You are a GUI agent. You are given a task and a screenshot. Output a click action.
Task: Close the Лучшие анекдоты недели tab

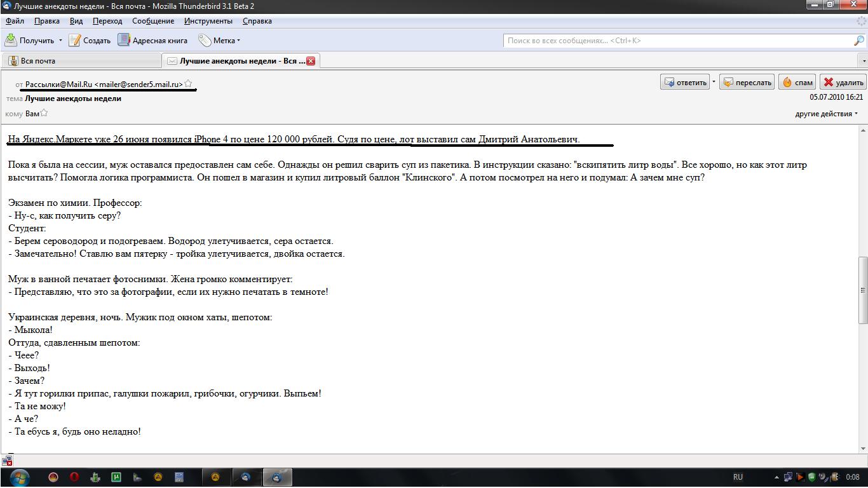[311, 61]
